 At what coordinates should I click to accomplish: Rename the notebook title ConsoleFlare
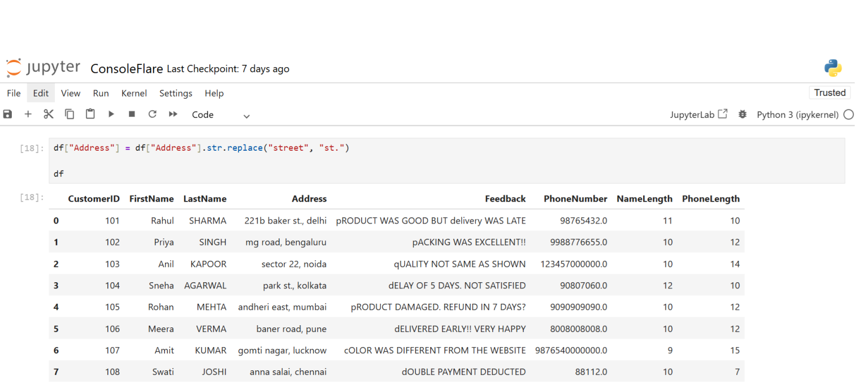point(126,68)
